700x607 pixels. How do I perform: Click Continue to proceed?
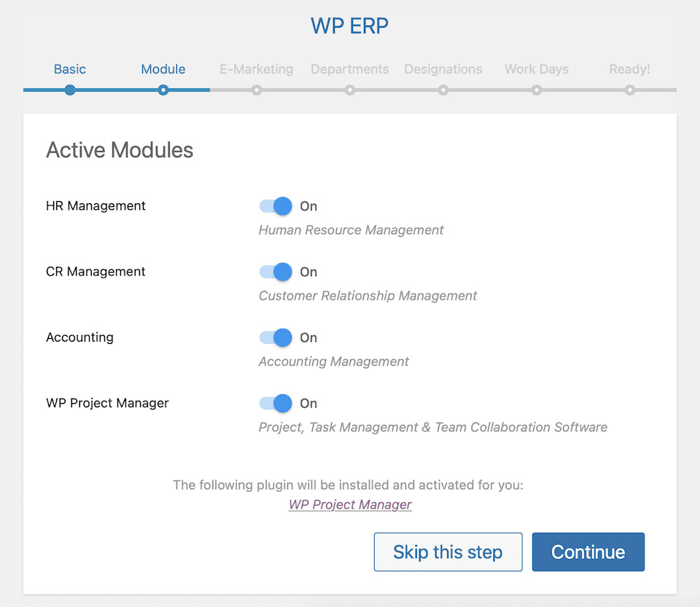click(588, 552)
